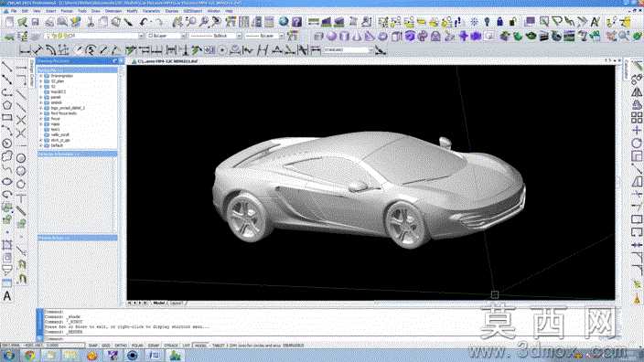The width and height of the screenshot is (644, 362).
Task: Open the Edit menu
Action: (x=25, y=11)
